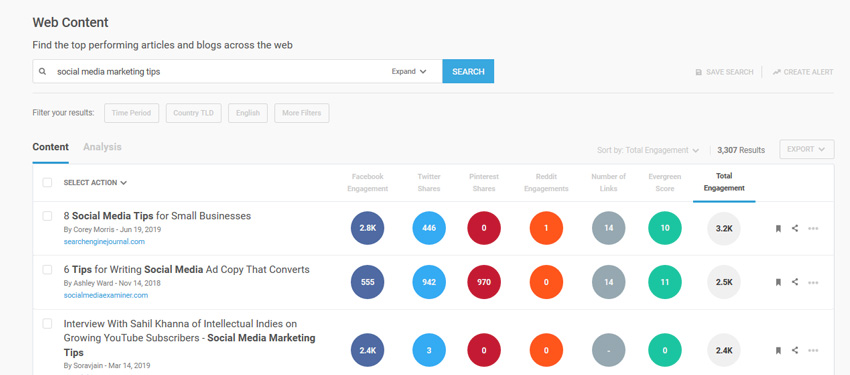Share the 6 Tips for Writing article
850x375 pixels.
795,282
